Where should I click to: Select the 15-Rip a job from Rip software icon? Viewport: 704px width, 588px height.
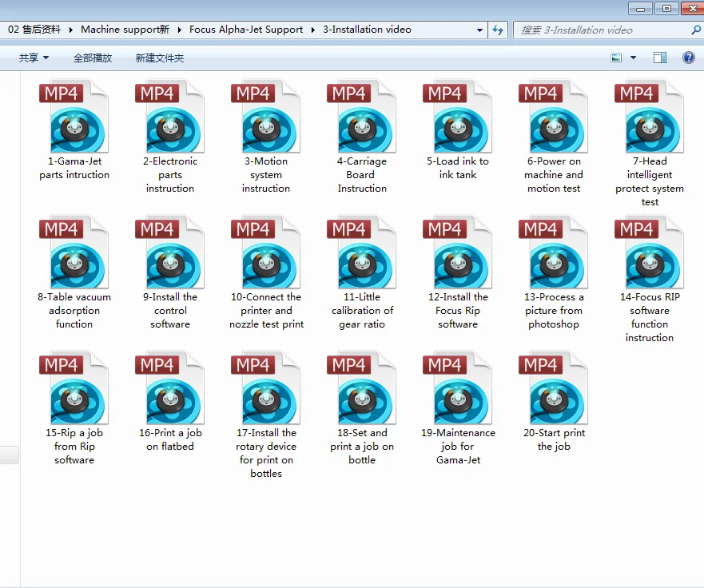(74, 388)
